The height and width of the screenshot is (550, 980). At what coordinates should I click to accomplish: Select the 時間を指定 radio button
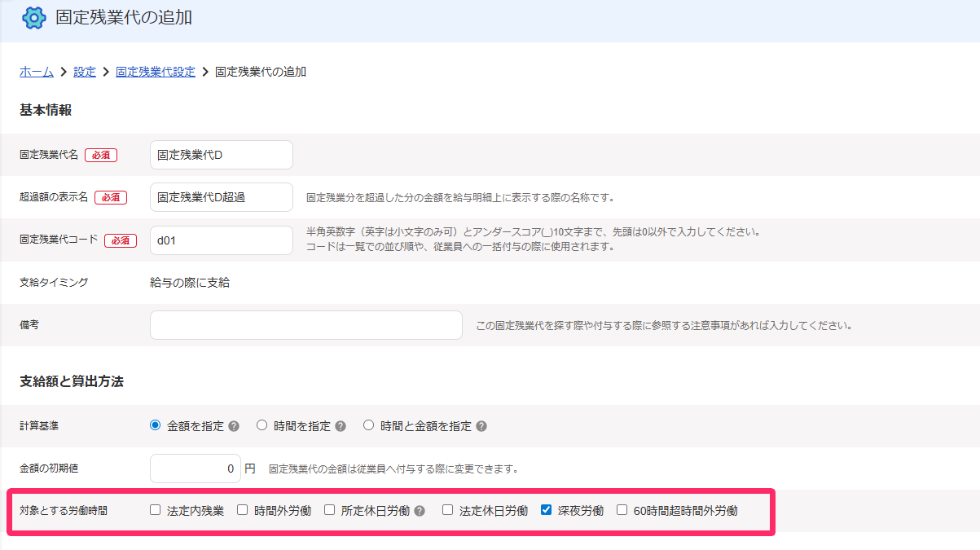(262, 425)
